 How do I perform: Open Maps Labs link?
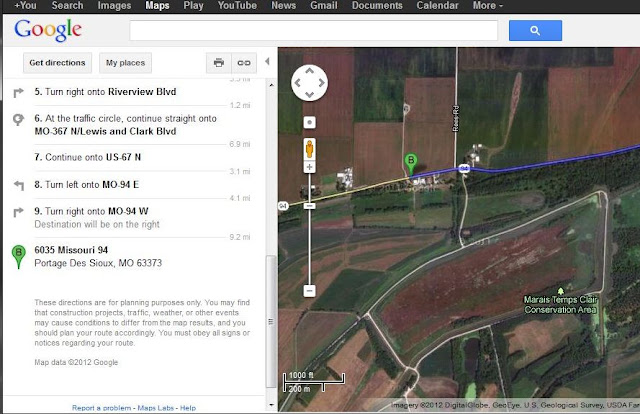point(156,407)
